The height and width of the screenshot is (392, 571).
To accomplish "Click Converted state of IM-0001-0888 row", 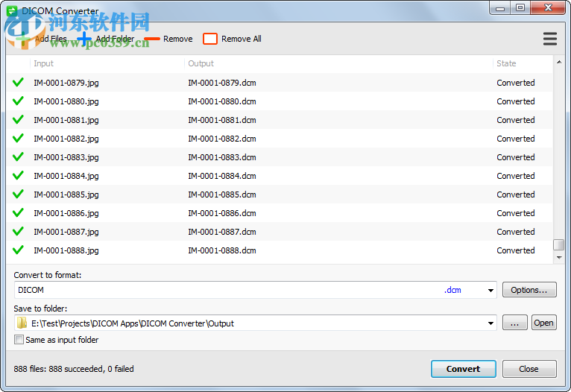I will click(x=516, y=250).
